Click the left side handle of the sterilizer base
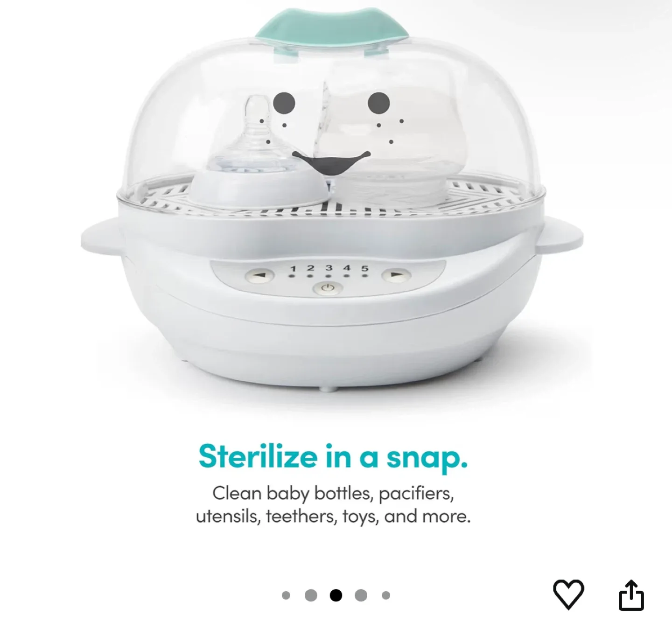672x636 pixels. pyautogui.click(x=100, y=235)
